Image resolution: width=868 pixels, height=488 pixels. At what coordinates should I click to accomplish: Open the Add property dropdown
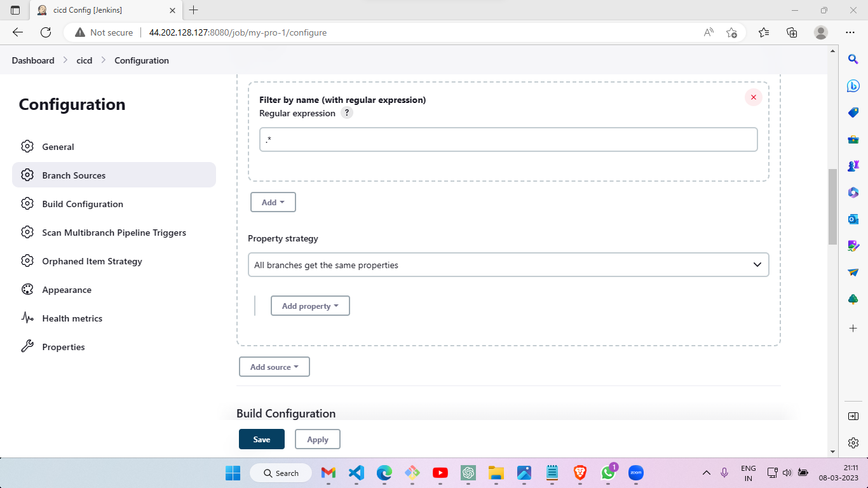click(310, 306)
